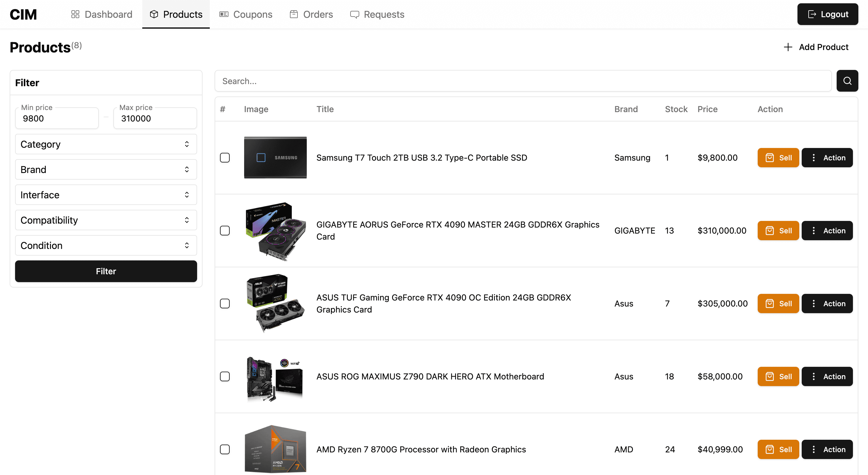Open the Orders tab
The height and width of the screenshot is (475, 868).
click(311, 14)
